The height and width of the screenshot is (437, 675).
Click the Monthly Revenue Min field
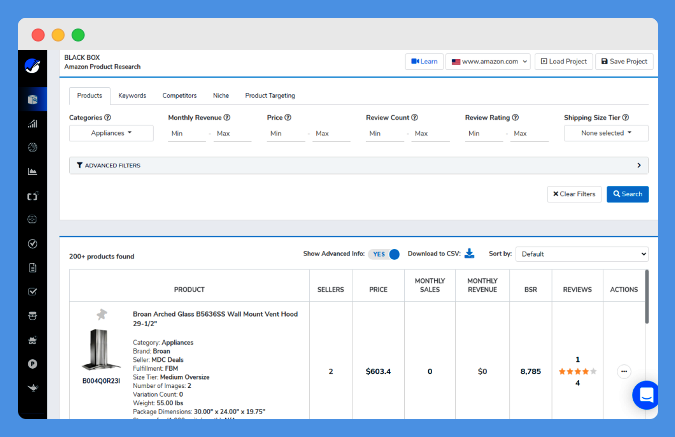[x=187, y=134]
